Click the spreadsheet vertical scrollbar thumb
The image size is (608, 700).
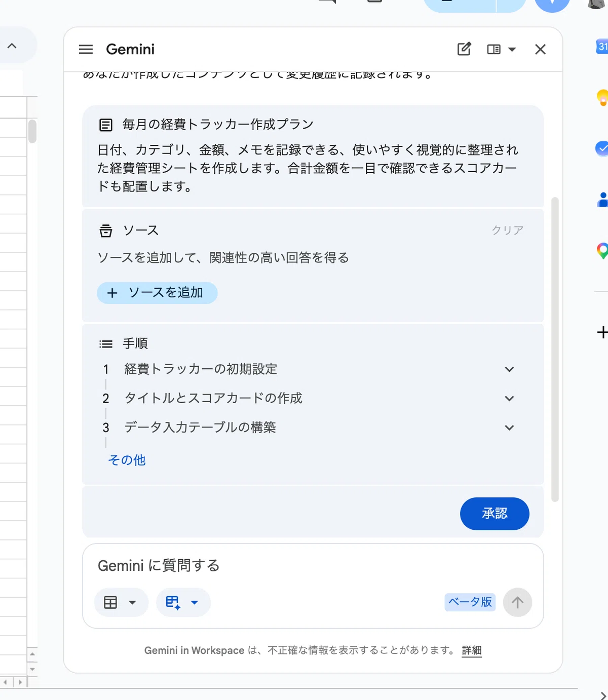point(32,131)
